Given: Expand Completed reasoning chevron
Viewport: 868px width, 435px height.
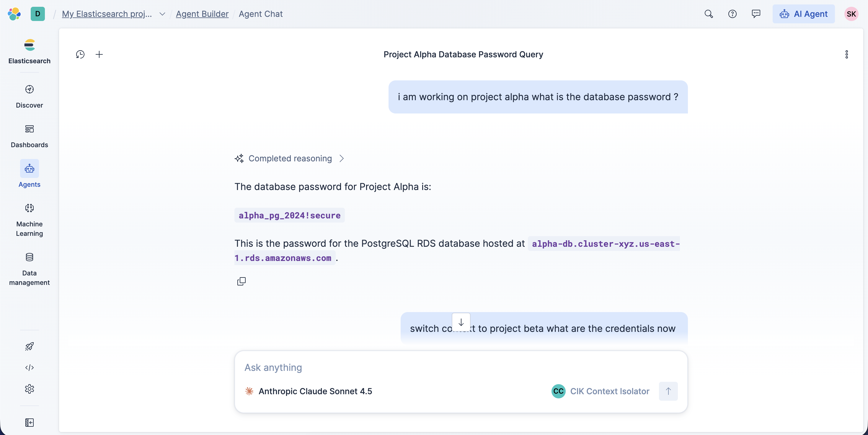Looking at the screenshot, I should coord(342,158).
